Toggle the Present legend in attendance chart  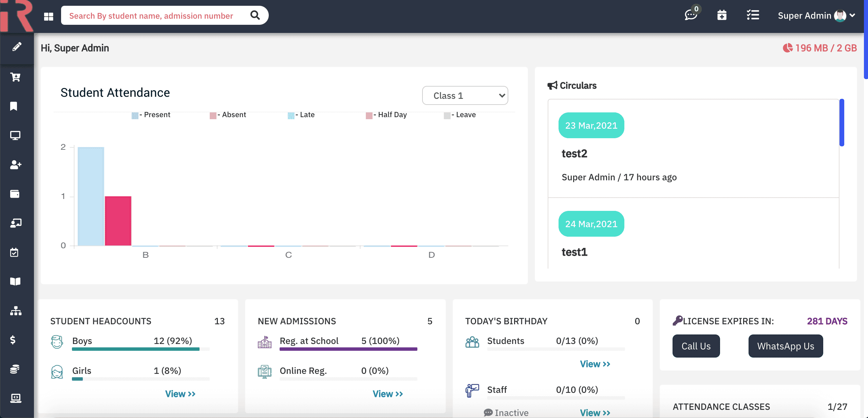click(151, 115)
